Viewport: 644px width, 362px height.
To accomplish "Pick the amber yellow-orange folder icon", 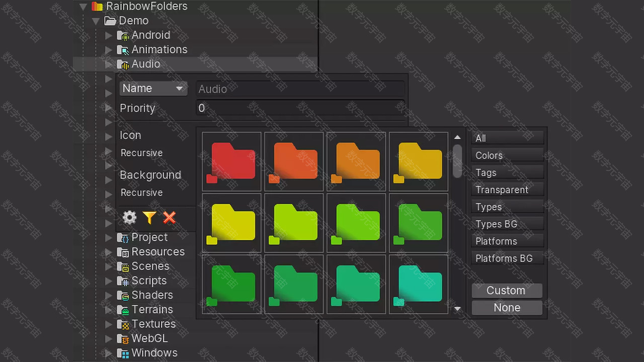I will pos(419,161).
